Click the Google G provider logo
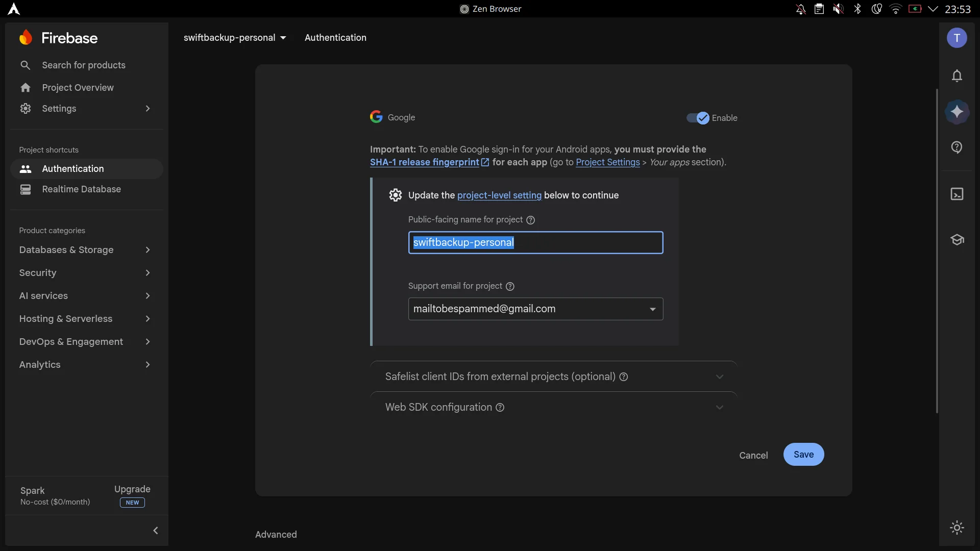 point(376,117)
